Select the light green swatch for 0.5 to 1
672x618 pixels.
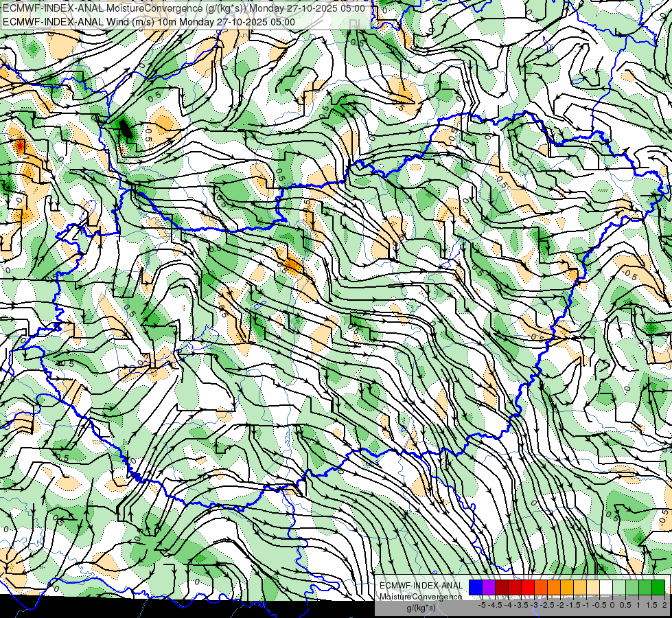(632, 587)
